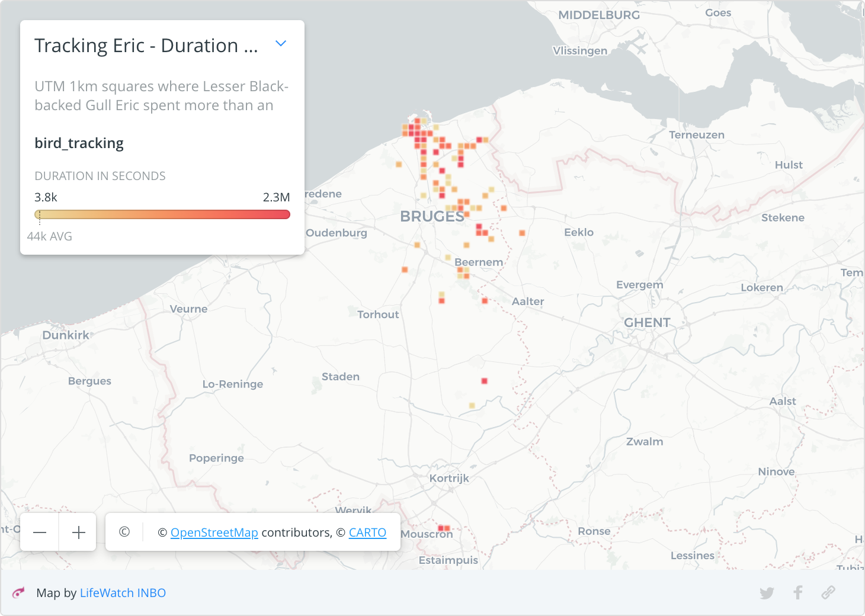865x616 pixels.
Task: Click the 'Tracking Eric - Duration ...' title
Action: point(146,46)
